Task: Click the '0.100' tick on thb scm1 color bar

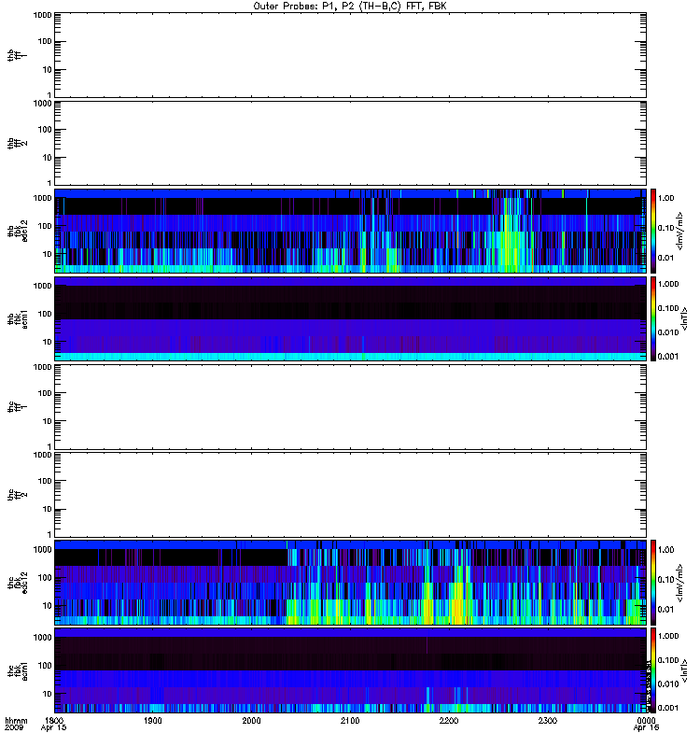Action: point(668,308)
